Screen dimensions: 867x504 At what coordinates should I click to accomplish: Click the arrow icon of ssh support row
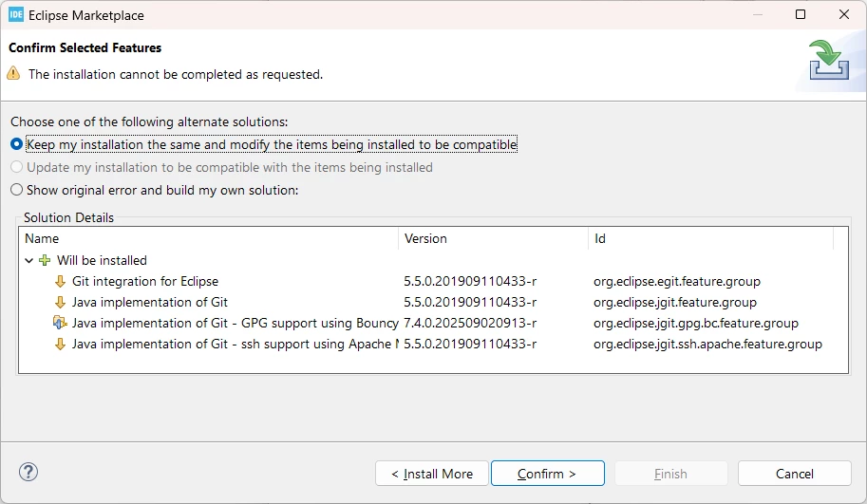(x=60, y=344)
